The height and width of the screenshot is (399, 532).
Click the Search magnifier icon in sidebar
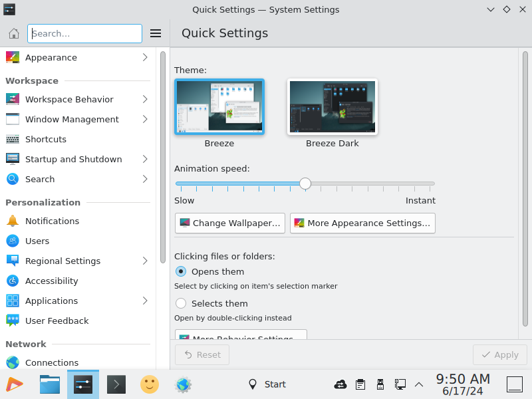[x=13, y=179]
